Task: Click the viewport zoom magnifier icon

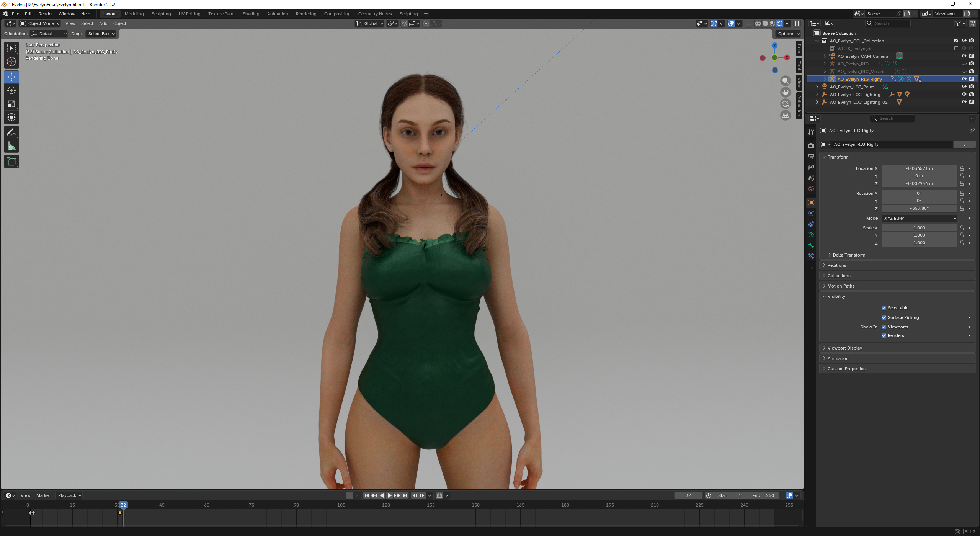Action: pyautogui.click(x=786, y=81)
